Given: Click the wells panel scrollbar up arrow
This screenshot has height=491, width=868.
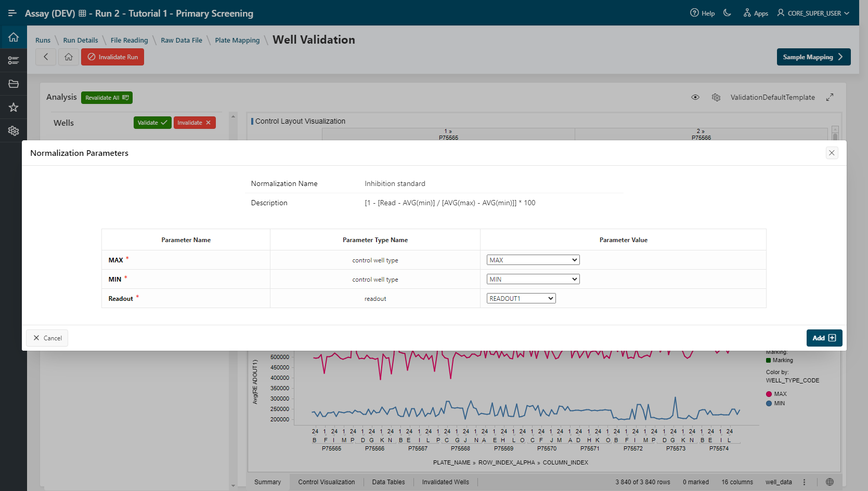Looking at the screenshot, I should [x=233, y=116].
